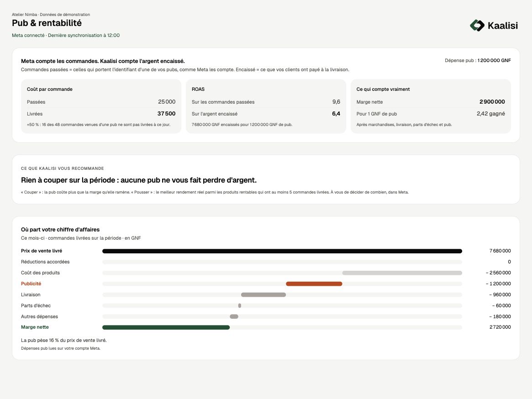Click the orange Publicité bar
This screenshot has height=399, width=532.
coord(314,284)
